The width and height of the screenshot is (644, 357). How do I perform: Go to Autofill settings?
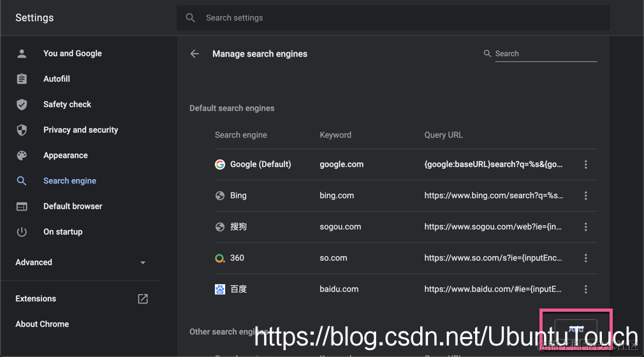(x=57, y=79)
